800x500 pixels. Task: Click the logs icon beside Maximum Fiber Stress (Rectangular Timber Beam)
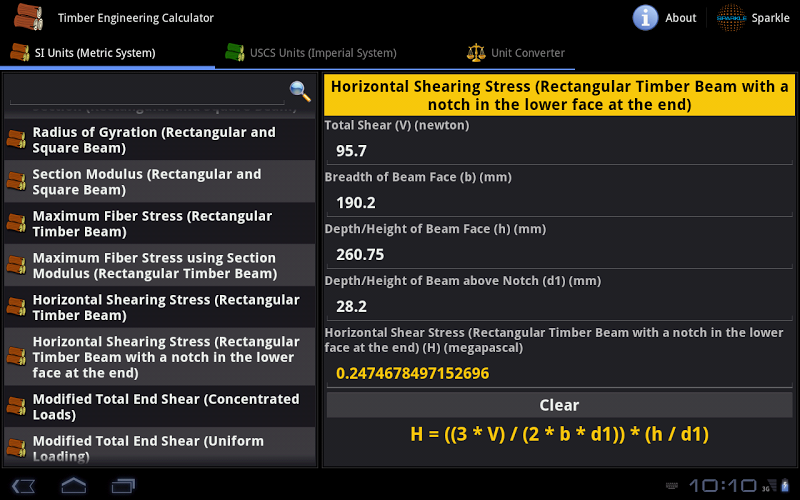16,223
